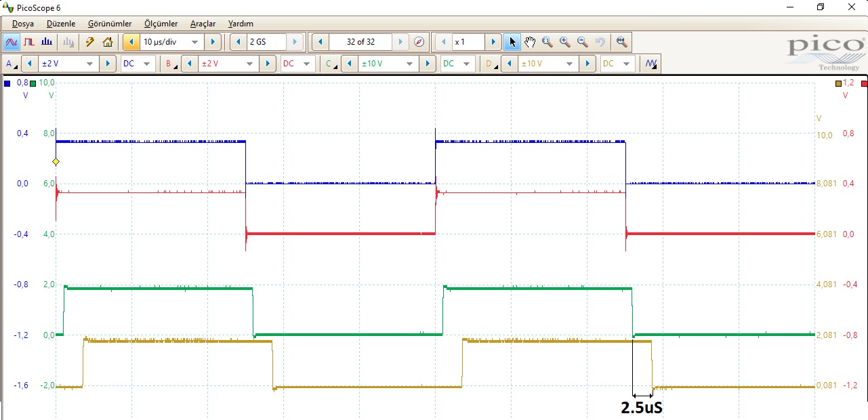
Task: Switch to Spectrum Mode icon
Action: click(x=47, y=42)
